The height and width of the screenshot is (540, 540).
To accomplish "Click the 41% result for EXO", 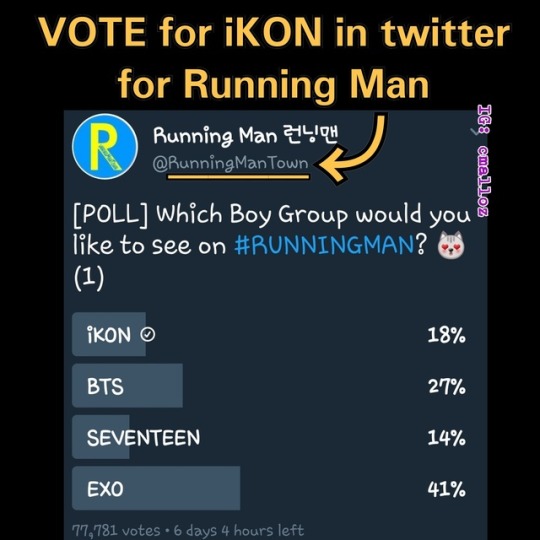I will (x=446, y=489).
